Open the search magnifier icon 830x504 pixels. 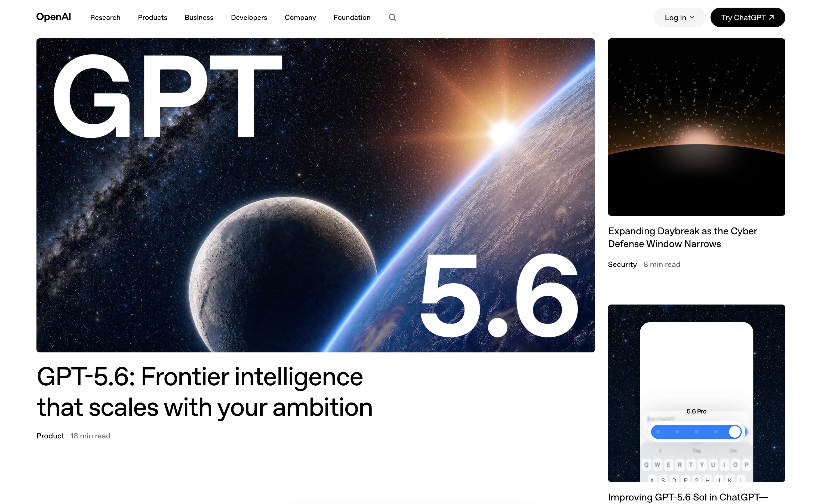click(392, 17)
